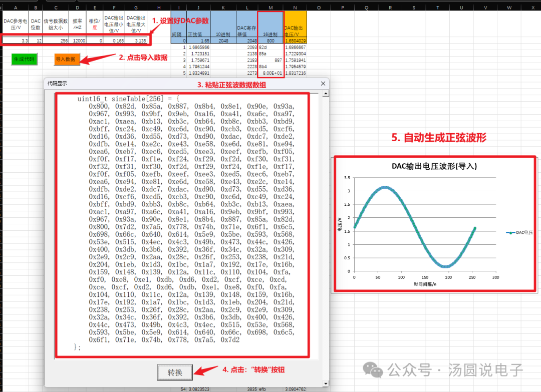The height and width of the screenshot is (392, 541).
Task: Click the reference voltage cell 3.3
Action: click(x=16, y=41)
